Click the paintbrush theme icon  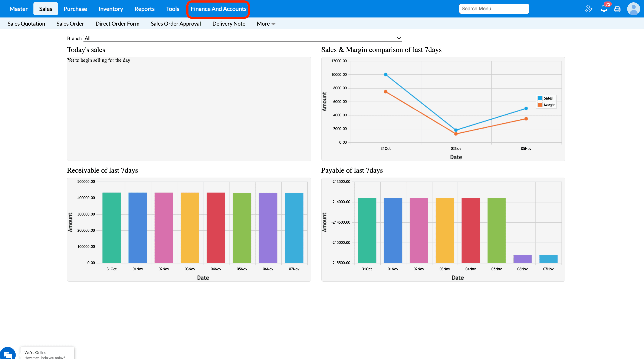[588, 9]
